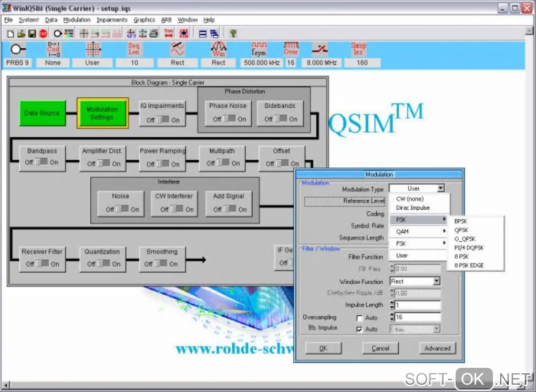The height and width of the screenshot is (392, 536).
Task: Click the FFT spectrum toolbar icon
Action: (131, 34)
